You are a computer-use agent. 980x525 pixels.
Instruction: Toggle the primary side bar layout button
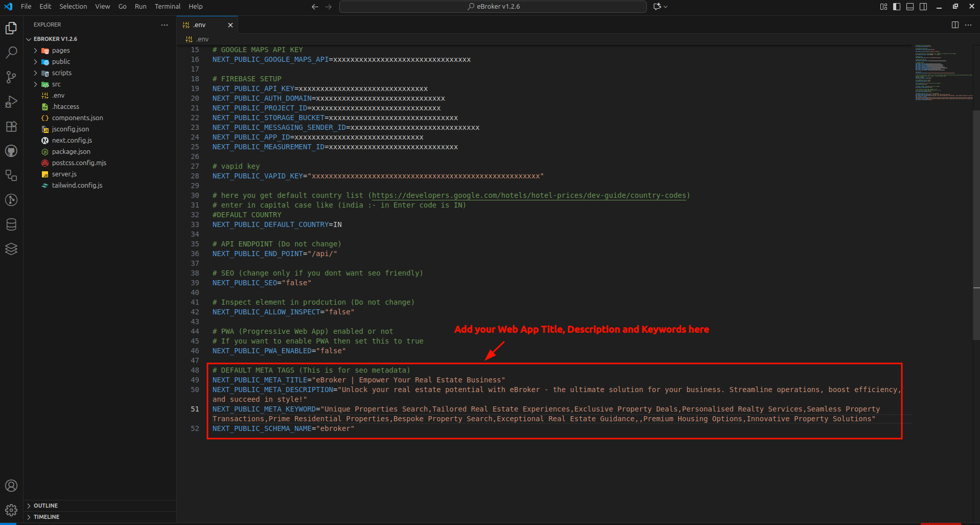click(x=897, y=7)
